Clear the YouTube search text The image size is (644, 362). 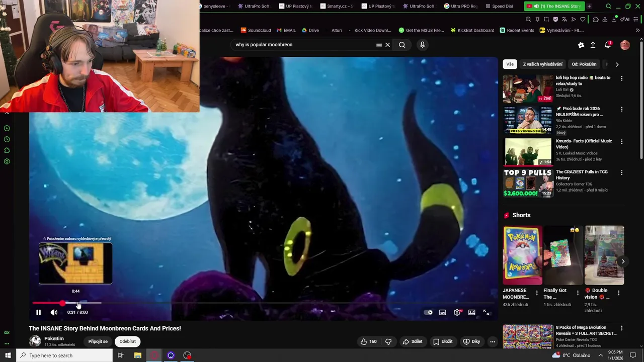(x=387, y=45)
